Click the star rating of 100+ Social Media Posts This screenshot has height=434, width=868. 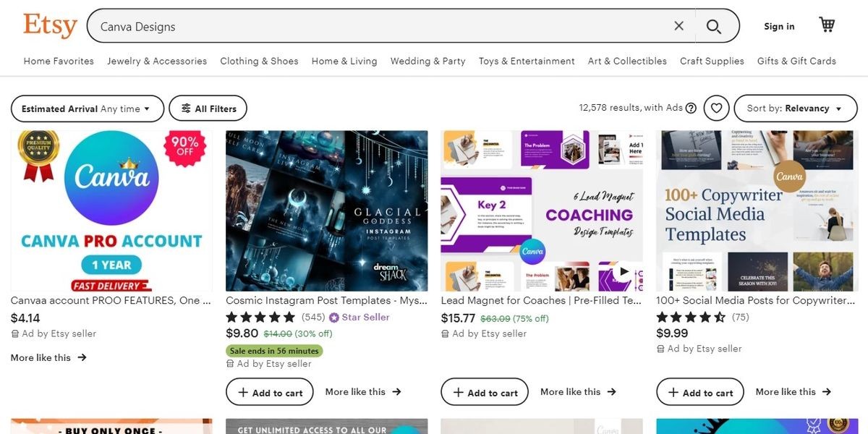691,317
